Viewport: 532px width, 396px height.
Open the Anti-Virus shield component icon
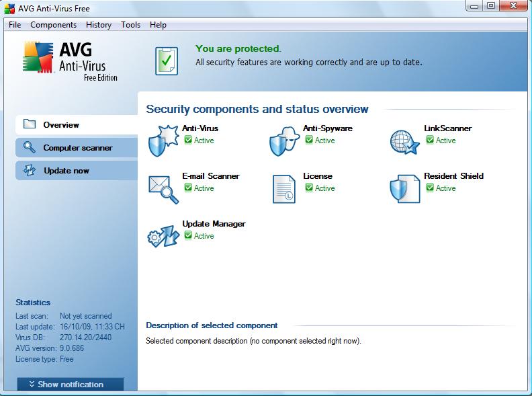(161, 140)
